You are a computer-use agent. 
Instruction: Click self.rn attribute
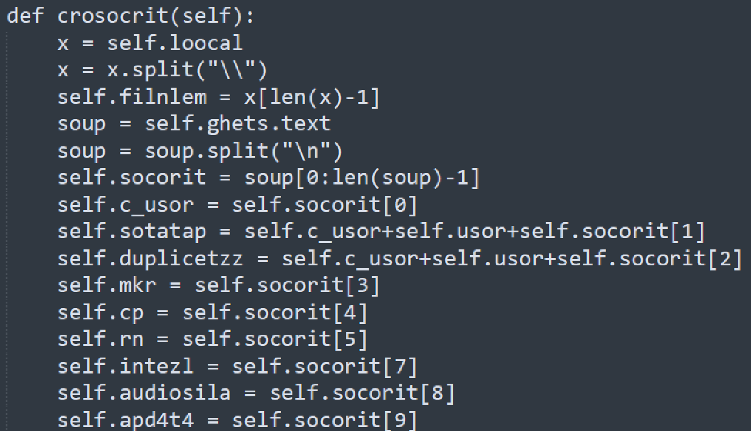coord(101,339)
